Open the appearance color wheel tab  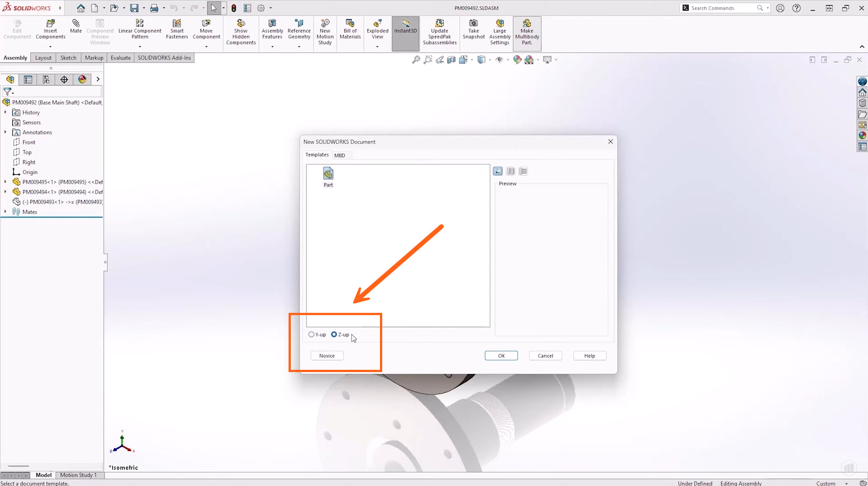82,80
